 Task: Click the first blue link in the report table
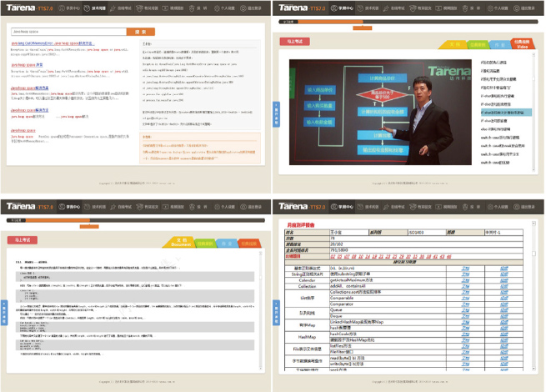click(465, 269)
